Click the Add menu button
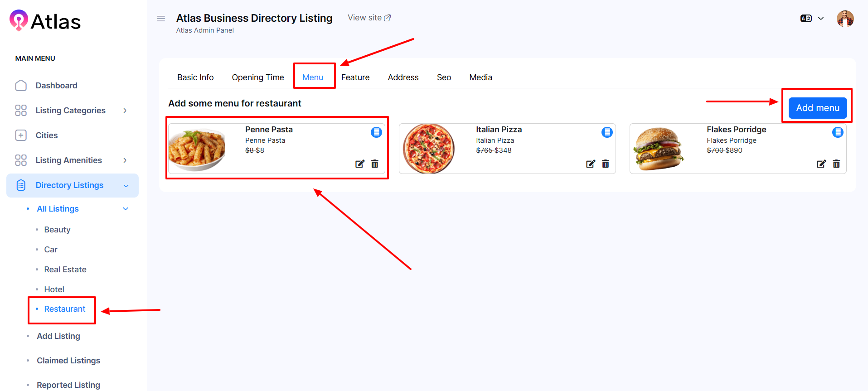The height and width of the screenshot is (391, 868). 817,108
